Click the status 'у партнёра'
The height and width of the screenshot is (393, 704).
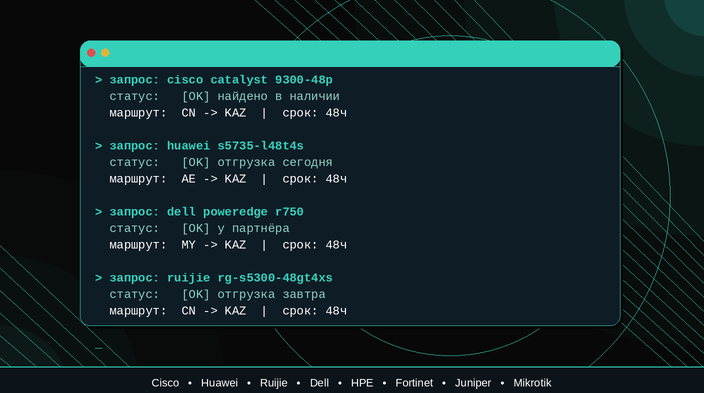click(x=253, y=229)
